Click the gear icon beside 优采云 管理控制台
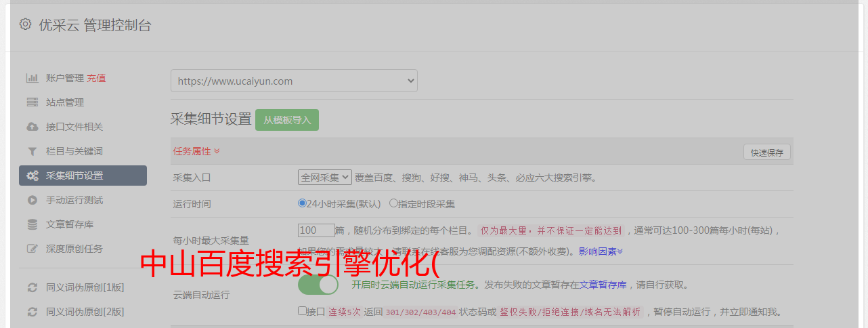Image resolution: width=868 pixels, height=328 pixels. 25,24
